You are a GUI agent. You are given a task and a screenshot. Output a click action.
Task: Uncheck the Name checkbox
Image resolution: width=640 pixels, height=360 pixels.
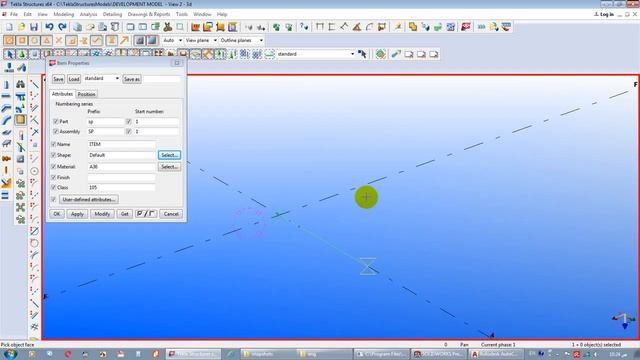[x=53, y=144]
